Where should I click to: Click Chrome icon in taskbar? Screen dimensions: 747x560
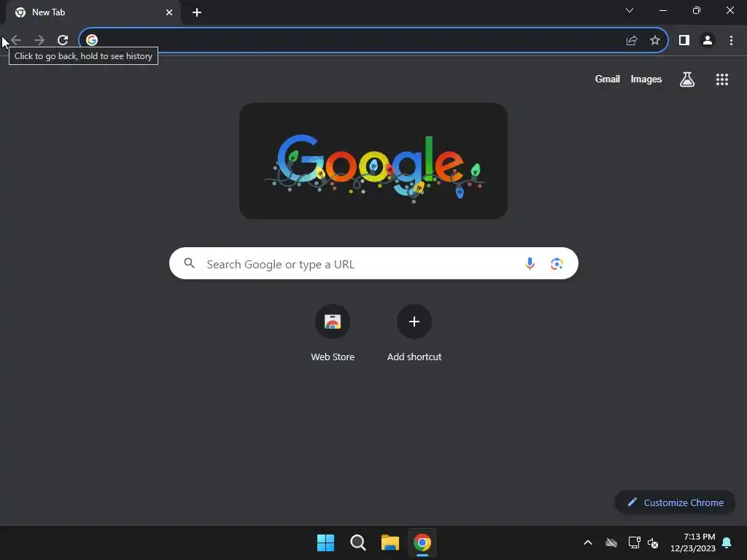point(422,542)
